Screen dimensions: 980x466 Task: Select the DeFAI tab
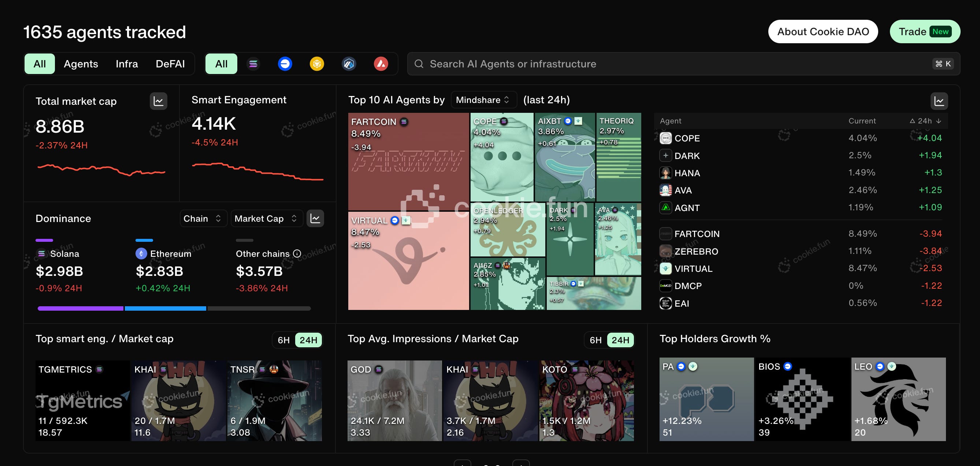click(x=170, y=64)
